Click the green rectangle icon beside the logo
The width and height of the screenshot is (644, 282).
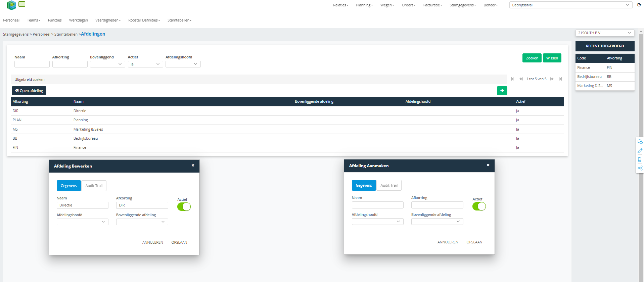click(x=22, y=4)
